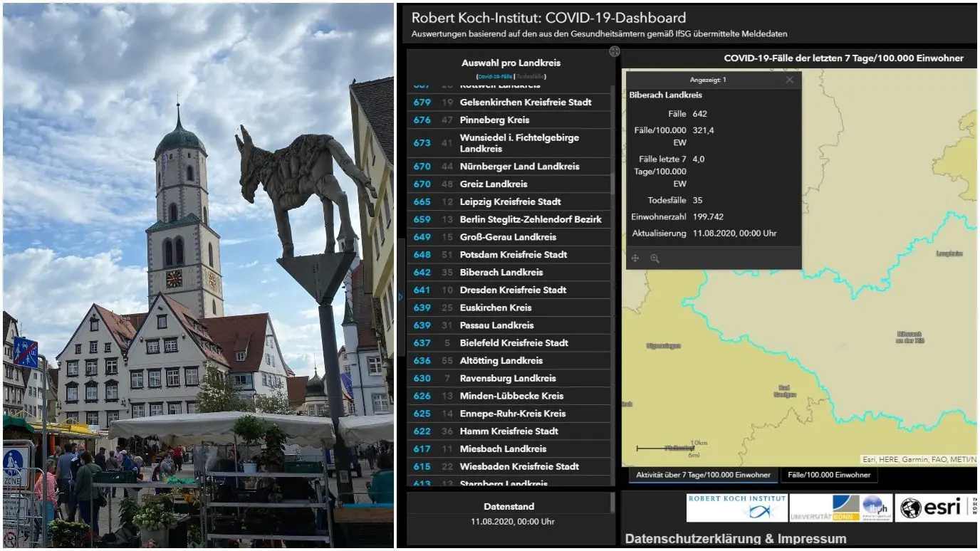This screenshot has height=551, width=980.
Task: Open the Fälle/100.000 Einwohner map tab
Action: [x=829, y=475]
